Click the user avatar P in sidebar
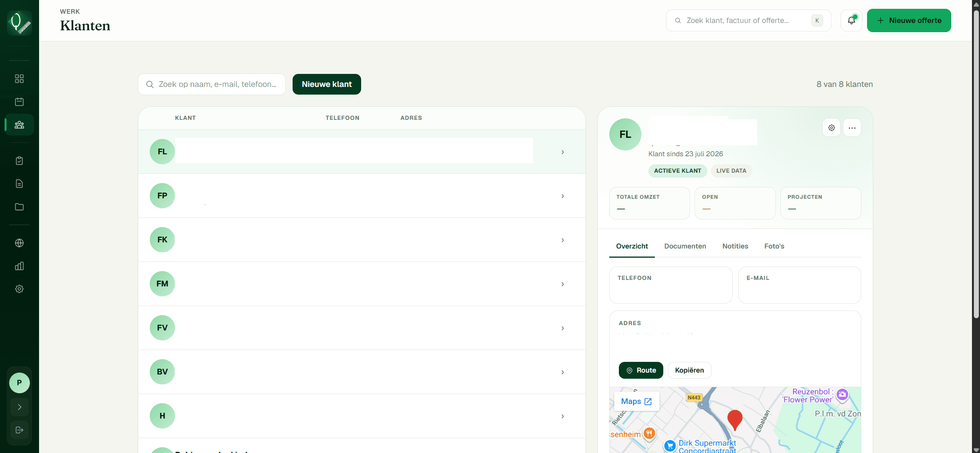 click(19, 383)
